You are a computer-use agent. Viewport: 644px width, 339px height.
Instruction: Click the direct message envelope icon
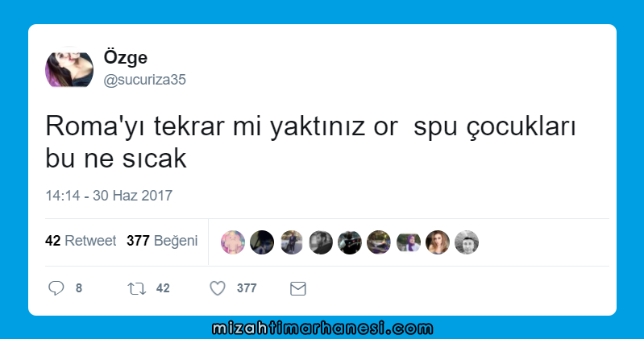pyautogui.click(x=297, y=288)
